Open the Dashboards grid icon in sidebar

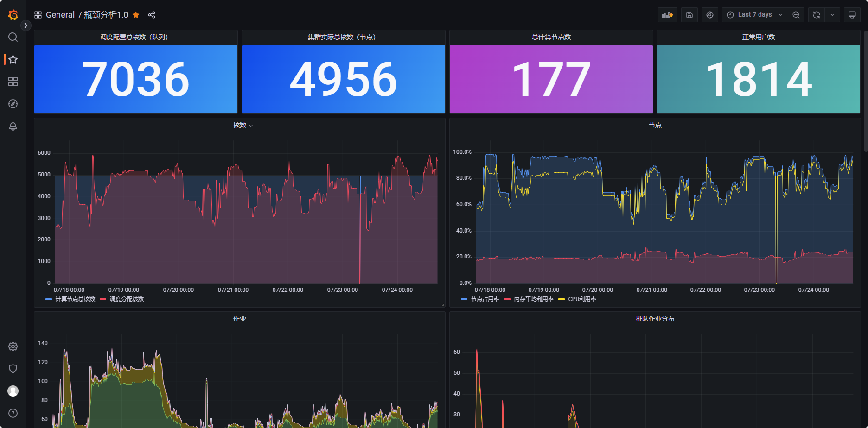pyautogui.click(x=13, y=82)
